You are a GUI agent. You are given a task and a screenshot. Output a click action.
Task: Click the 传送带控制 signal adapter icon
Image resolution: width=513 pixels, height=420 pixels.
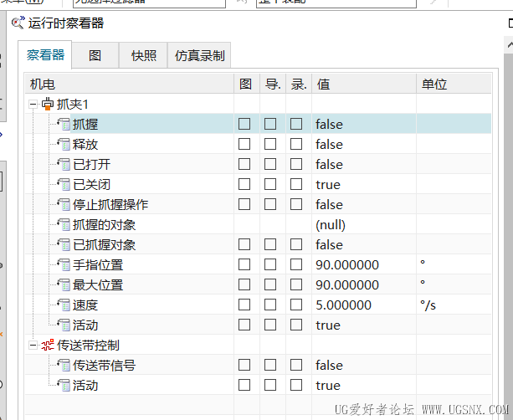48,345
